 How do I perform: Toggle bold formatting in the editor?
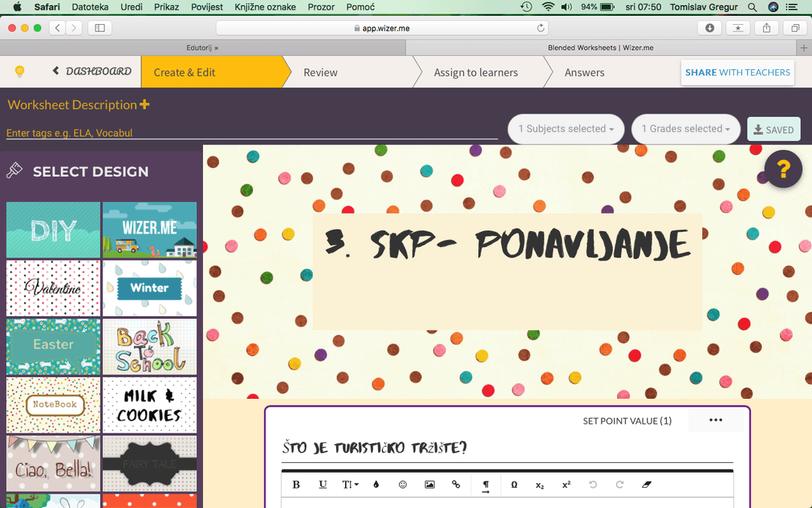pos(296,485)
